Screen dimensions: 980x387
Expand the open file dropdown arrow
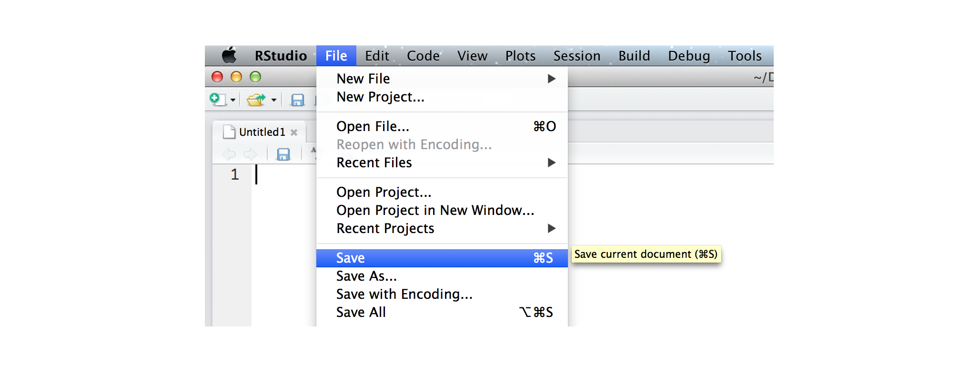[x=274, y=100]
